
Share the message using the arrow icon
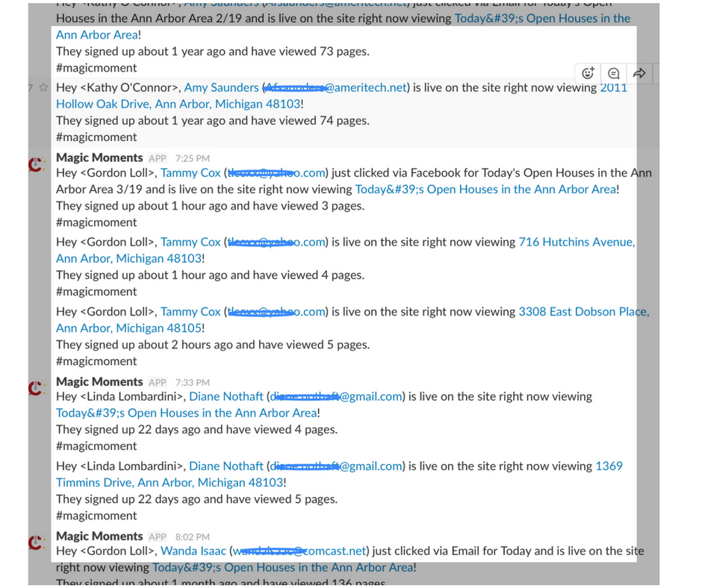tap(639, 73)
